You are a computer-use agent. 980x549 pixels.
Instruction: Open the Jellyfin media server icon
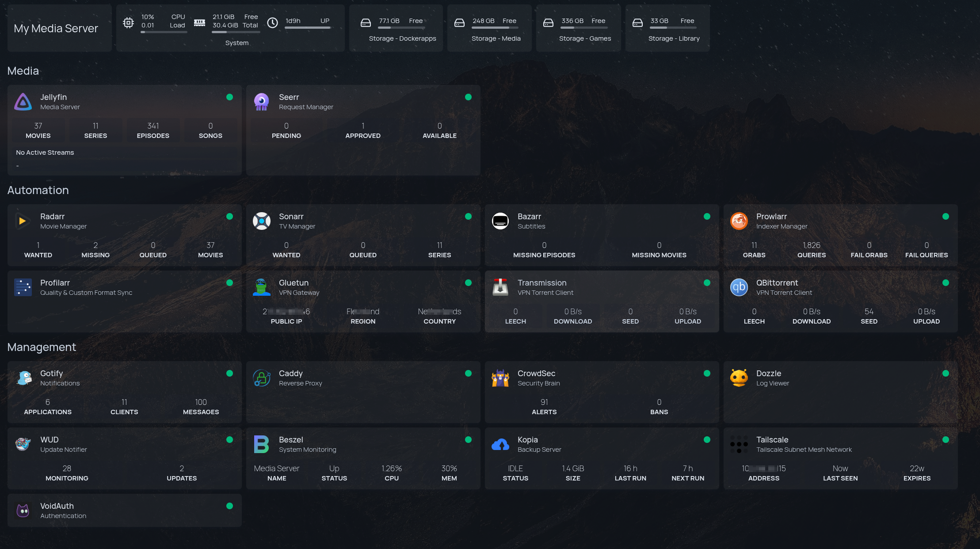tap(23, 101)
